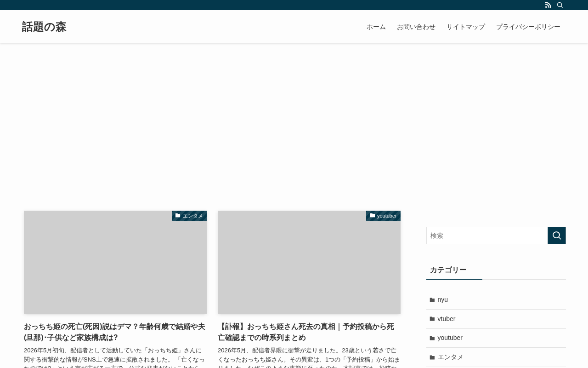Screen dimensions: 588x368
Task: Click the folder icon beside nyu category
Action: click(432, 300)
